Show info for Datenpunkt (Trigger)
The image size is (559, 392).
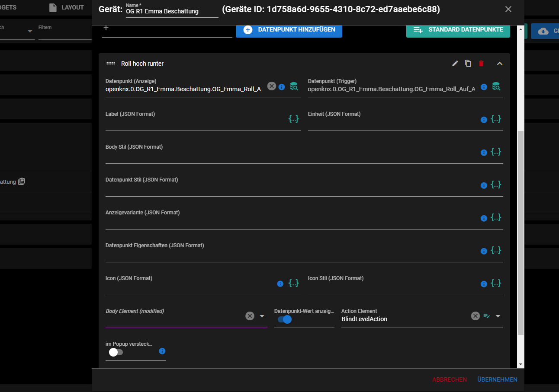click(x=484, y=87)
